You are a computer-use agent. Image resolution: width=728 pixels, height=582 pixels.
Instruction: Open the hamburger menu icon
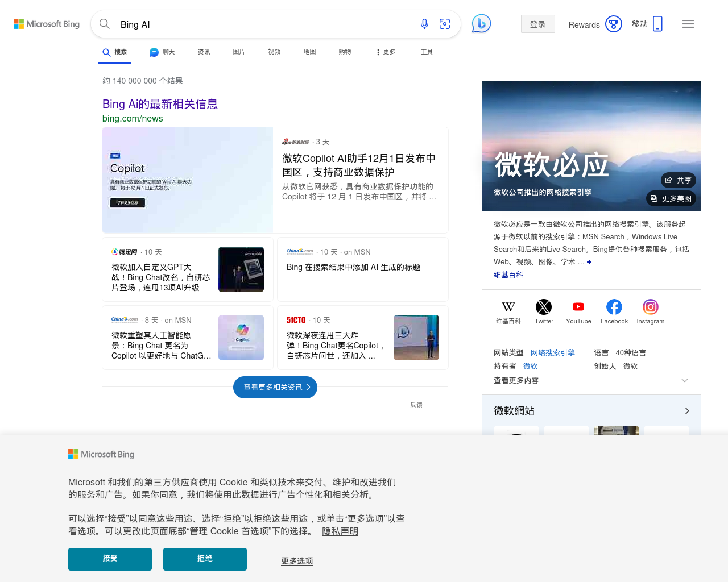[688, 24]
